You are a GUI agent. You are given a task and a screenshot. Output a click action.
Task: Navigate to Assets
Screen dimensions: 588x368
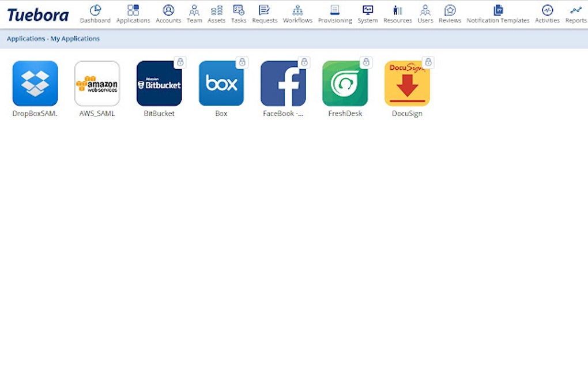point(216,14)
